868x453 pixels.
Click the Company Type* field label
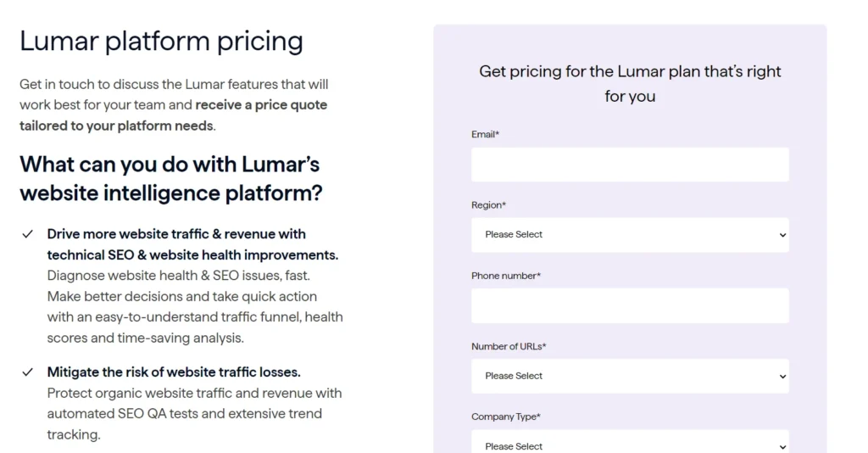click(x=506, y=417)
